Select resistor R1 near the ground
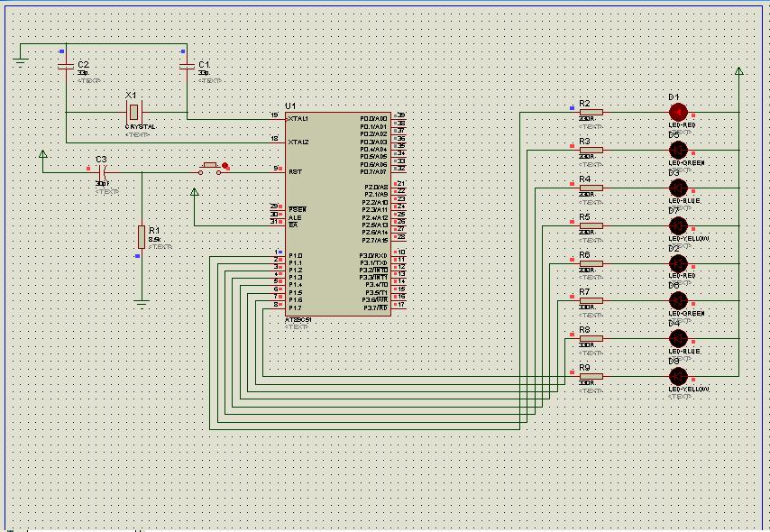Screen dimensions: 770x532 142,237
